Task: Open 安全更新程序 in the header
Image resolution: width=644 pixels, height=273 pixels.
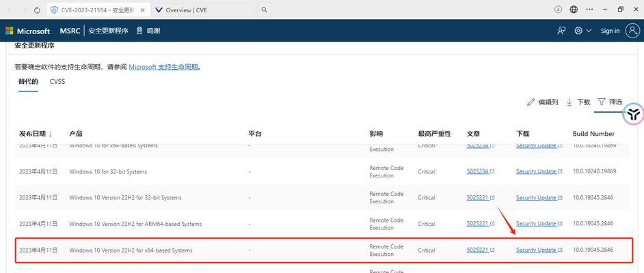Action: pos(109,31)
